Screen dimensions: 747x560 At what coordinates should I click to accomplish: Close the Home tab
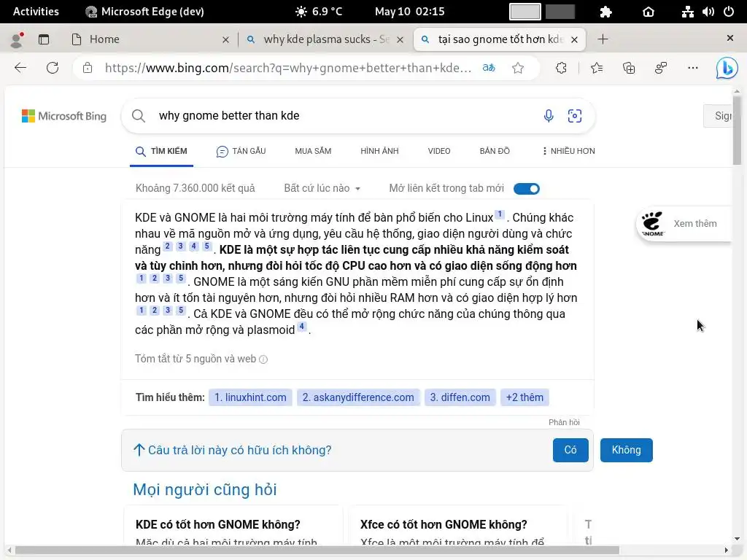coord(225,39)
